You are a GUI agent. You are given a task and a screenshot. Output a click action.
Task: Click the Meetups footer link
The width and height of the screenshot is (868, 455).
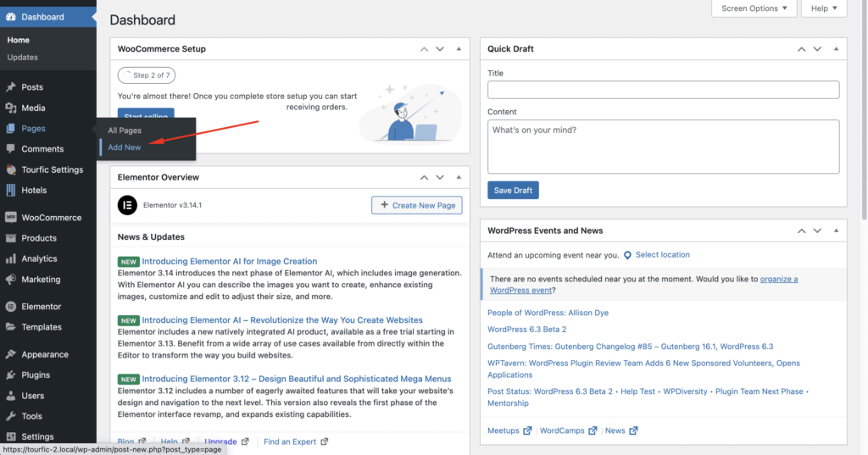[x=504, y=430]
